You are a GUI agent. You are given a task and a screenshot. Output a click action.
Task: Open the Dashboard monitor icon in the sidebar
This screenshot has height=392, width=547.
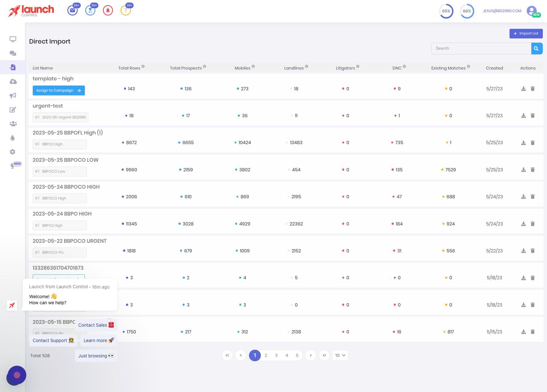pyautogui.click(x=13, y=39)
